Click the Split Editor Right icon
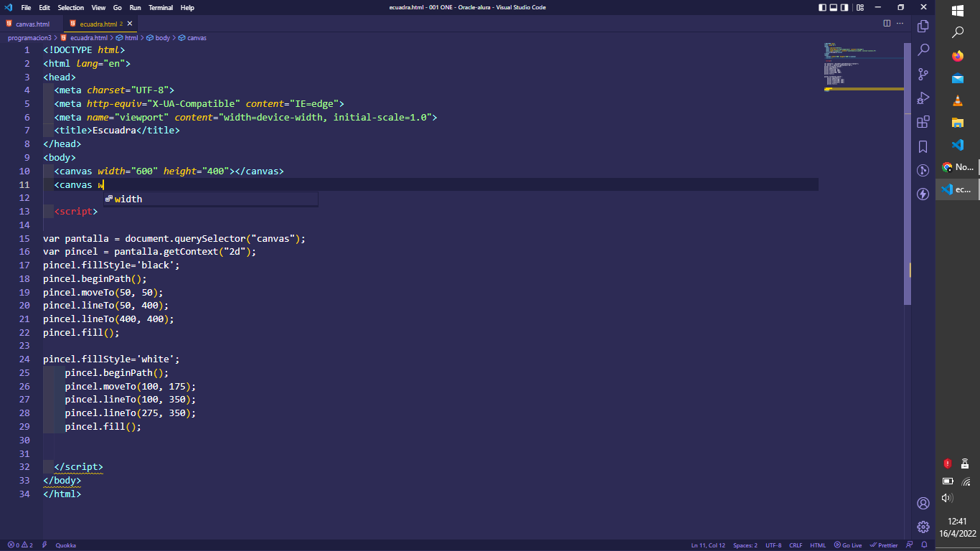This screenshot has height=551, width=980. [887, 23]
